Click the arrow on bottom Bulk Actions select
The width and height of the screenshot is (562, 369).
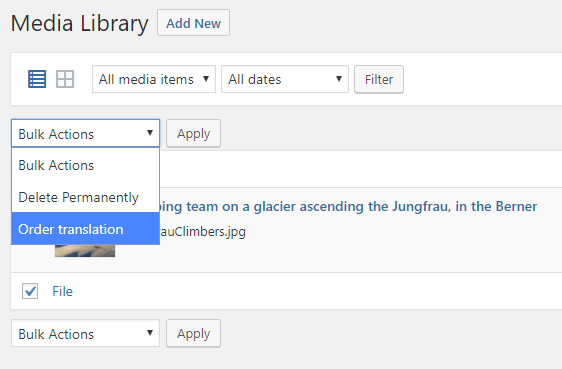click(x=150, y=333)
